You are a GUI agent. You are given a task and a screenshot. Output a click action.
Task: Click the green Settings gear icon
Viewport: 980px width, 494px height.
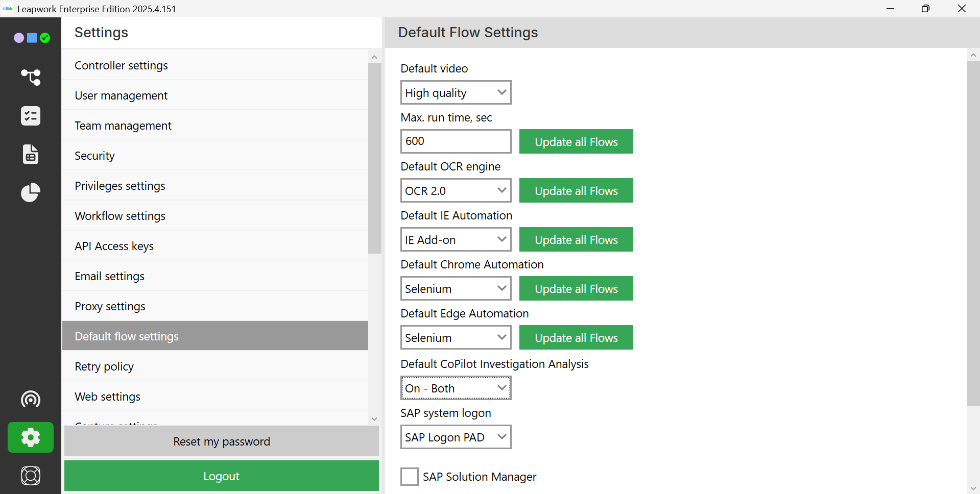tap(31, 437)
